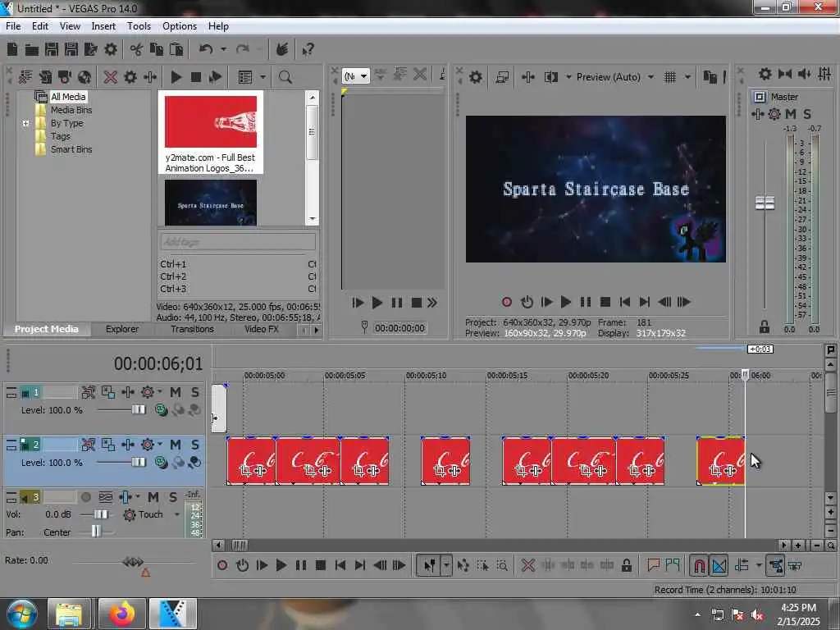
Task: Arm Track 3 for record
Action: coord(85,497)
